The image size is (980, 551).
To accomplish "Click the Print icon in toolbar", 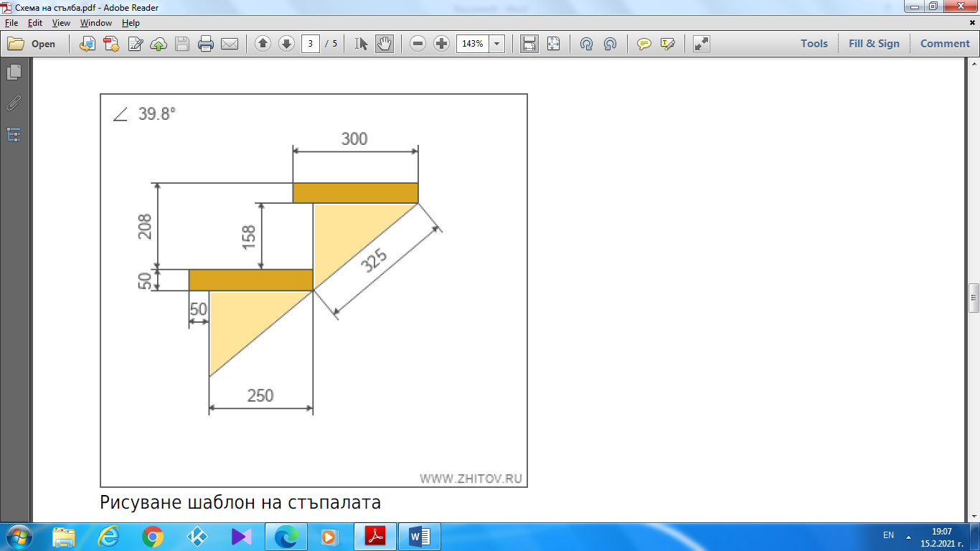I will 206,44.
